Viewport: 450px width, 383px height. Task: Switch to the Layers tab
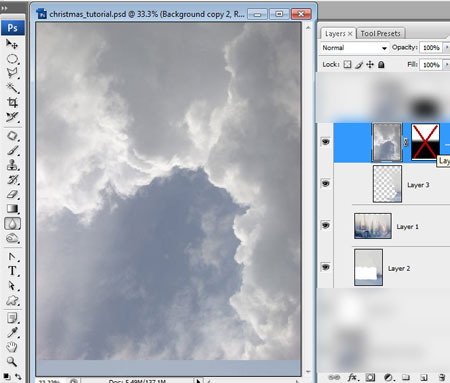tap(335, 34)
